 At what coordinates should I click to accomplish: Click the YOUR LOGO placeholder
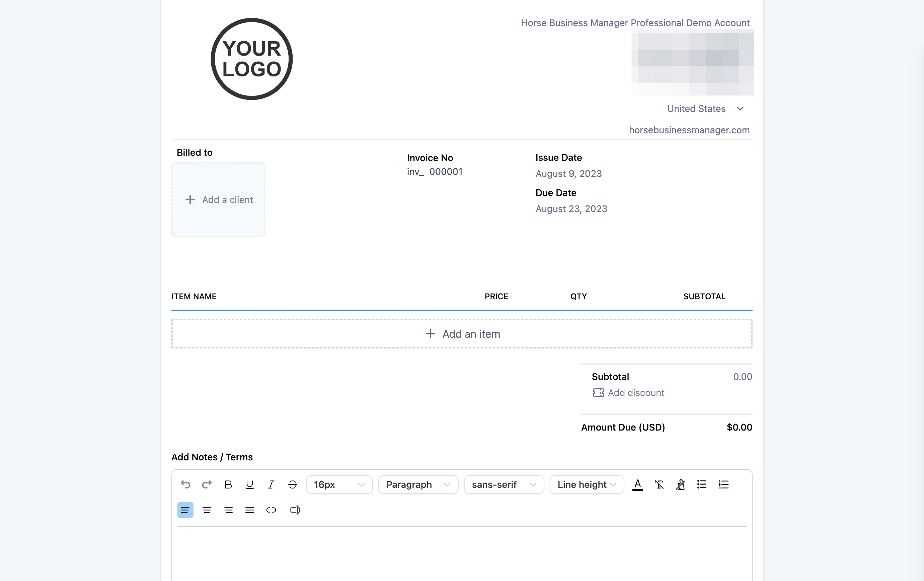click(252, 59)
